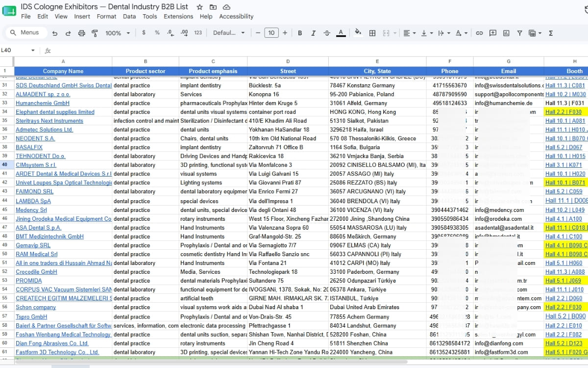The height and width of the screenshot is (368, 588).
Task: Open the zoom level 100% dropdown
Action: click(118, 33)
